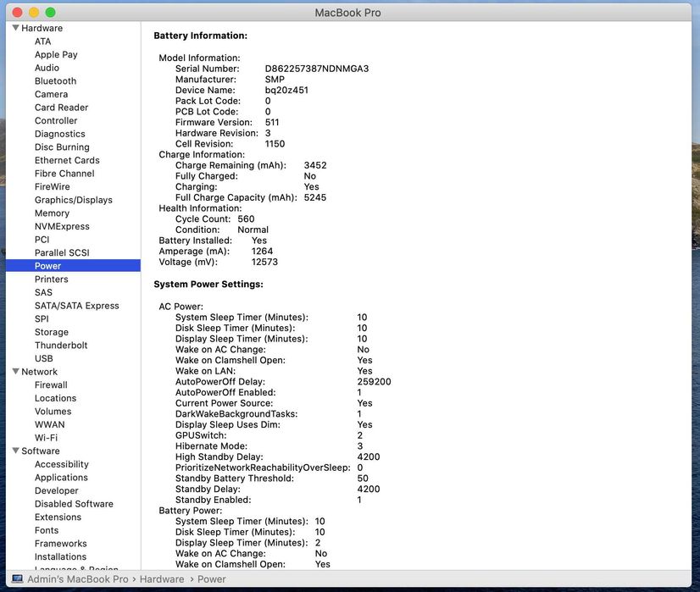The image size is (700, 592).
Task: Click device name value bq20z451
Action: pyautogui.click(x=286, y=90)
